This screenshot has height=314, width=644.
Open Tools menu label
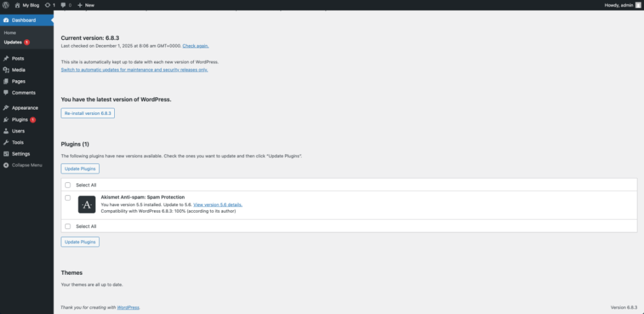click(x=18, y=142)
